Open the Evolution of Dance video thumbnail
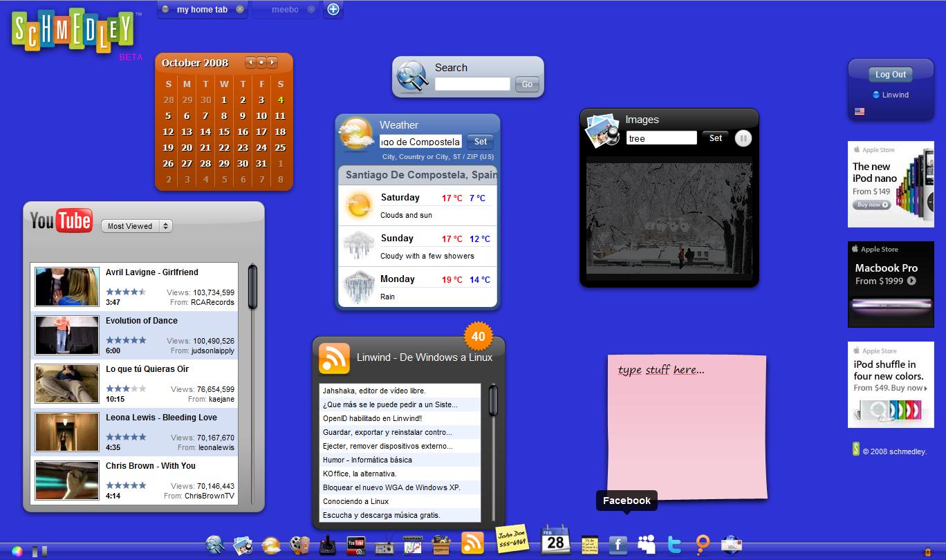The image size is (946, 560). (x=67, y=335)
